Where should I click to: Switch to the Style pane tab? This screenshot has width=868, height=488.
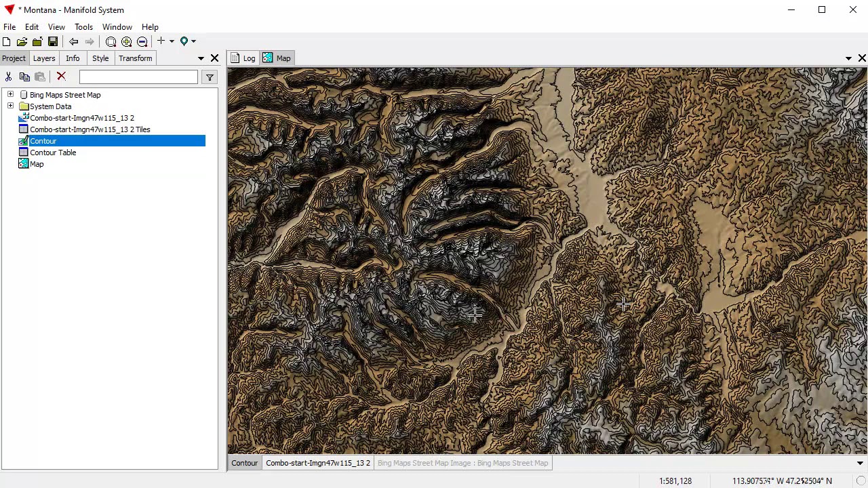tap(100, 58)
